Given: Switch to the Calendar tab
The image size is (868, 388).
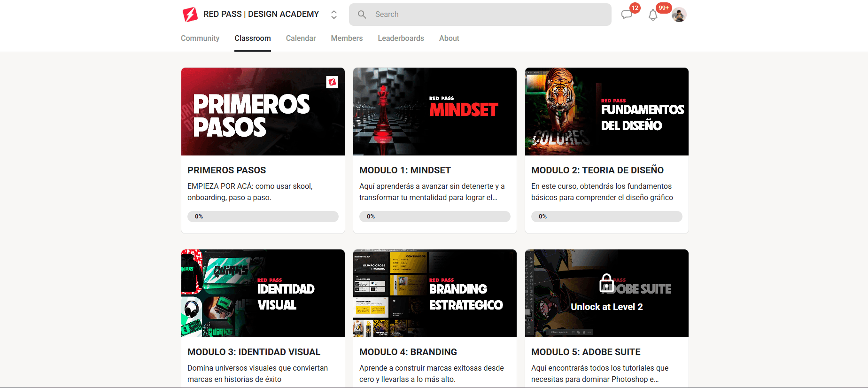Looking at the screenshot, I should tap(301, 38).
